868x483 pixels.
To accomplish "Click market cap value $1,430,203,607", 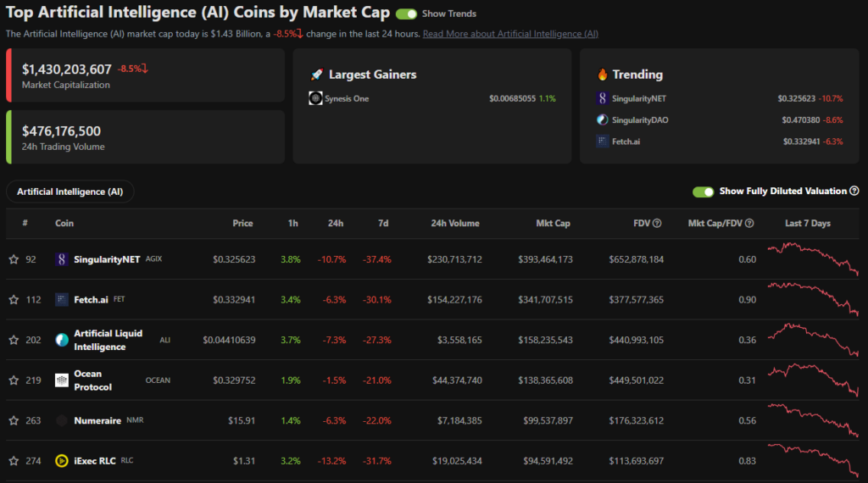I will pos(66,69).
